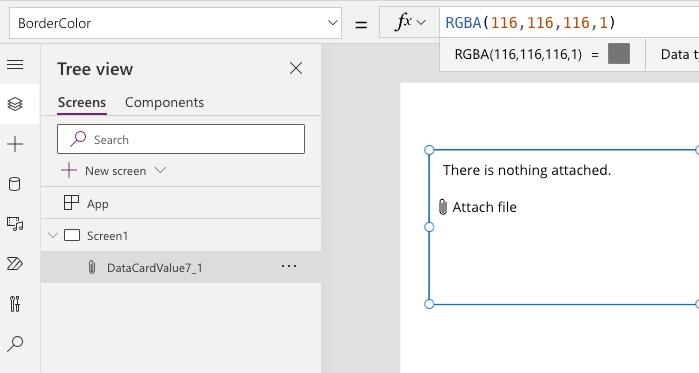
Task: Click the paperclip icon next to Attach file
Action: 443,207
